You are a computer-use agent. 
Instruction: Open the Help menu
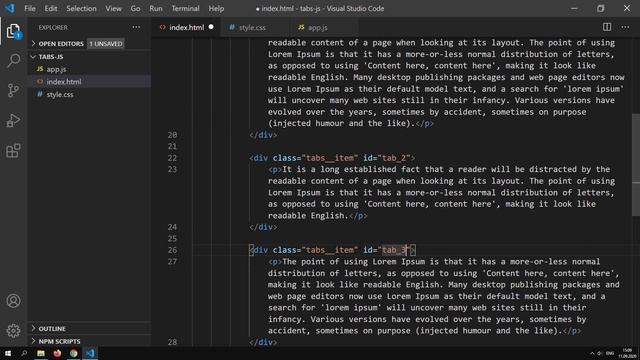216,8
